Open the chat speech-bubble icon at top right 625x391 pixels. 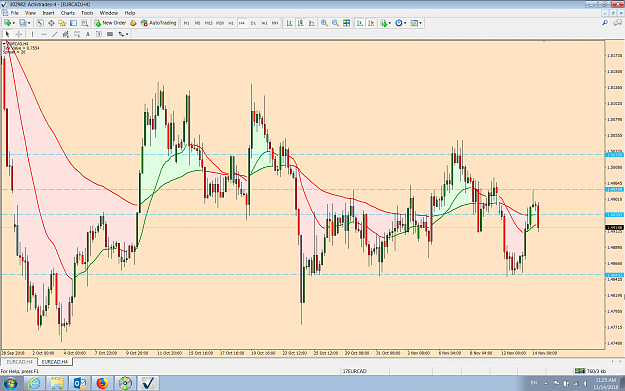[617, 23]
